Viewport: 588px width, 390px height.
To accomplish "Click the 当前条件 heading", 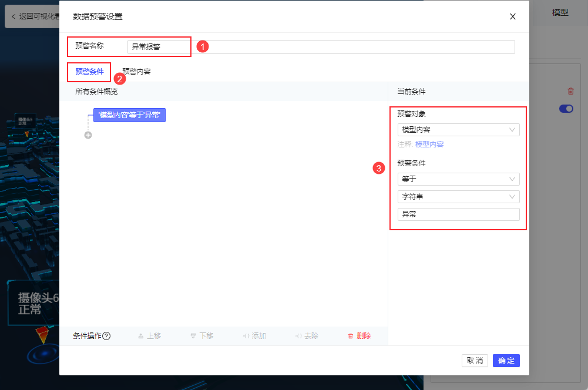I will (411, 92).
